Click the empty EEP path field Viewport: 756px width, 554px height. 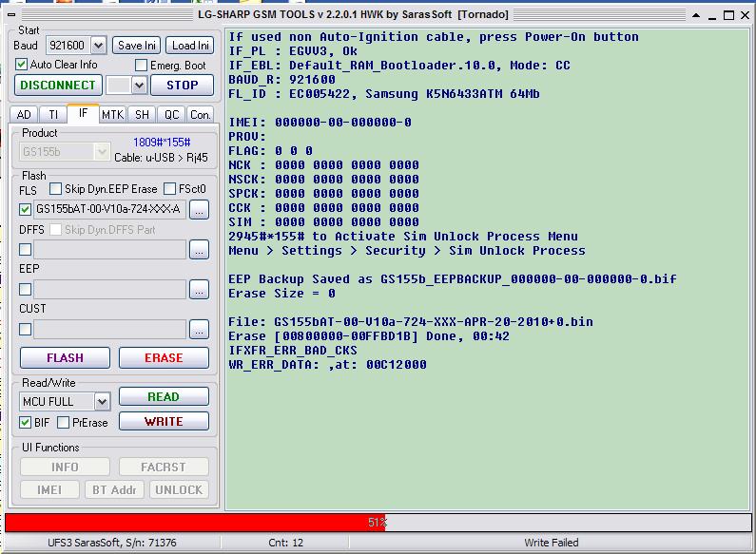pyautogui.click(x=110, y=290)
